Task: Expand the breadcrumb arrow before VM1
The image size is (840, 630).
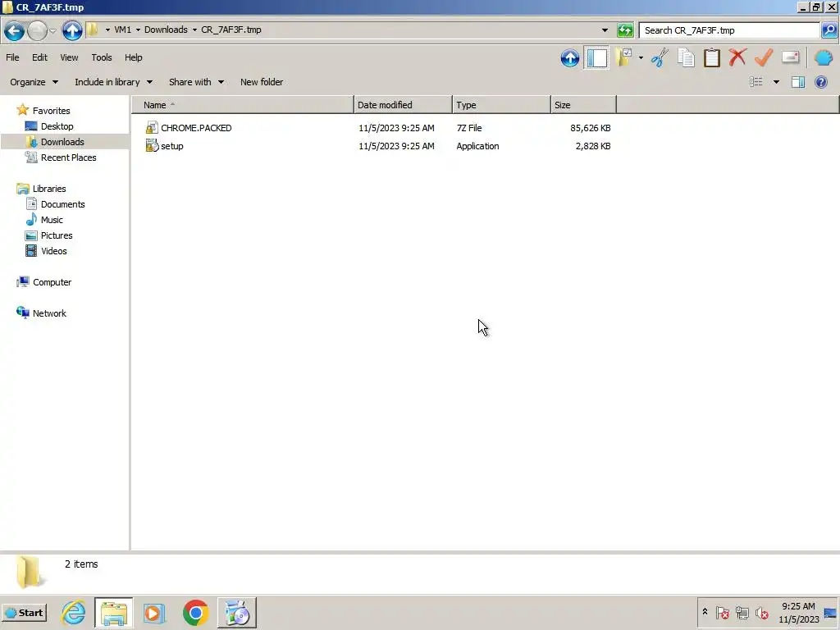Action: click(107, 30)
